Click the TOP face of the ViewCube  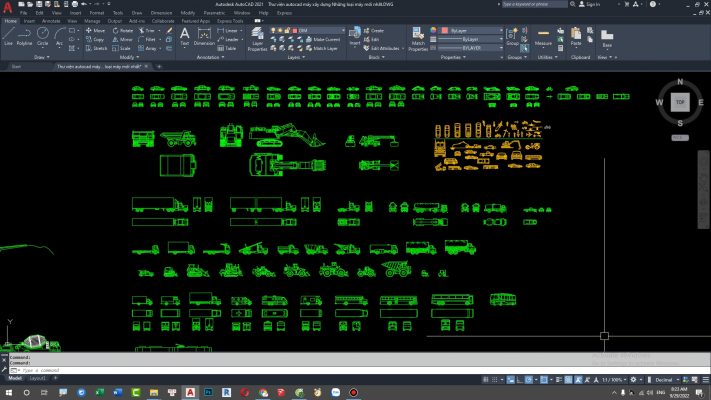679,102
